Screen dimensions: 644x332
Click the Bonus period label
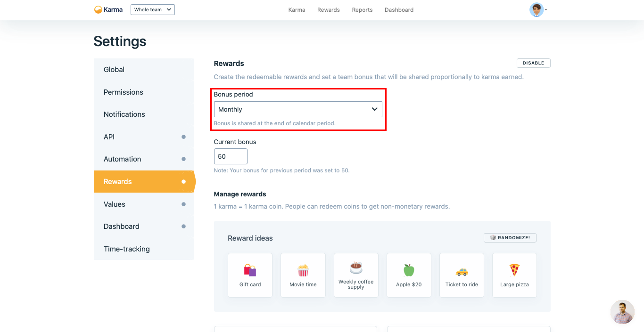point(233,94)
